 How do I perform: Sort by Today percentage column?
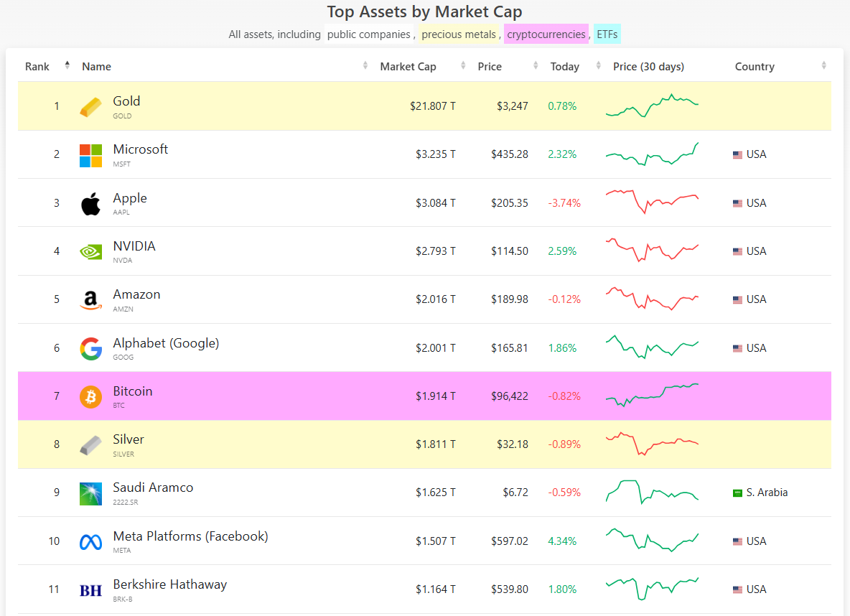(565, 67)
